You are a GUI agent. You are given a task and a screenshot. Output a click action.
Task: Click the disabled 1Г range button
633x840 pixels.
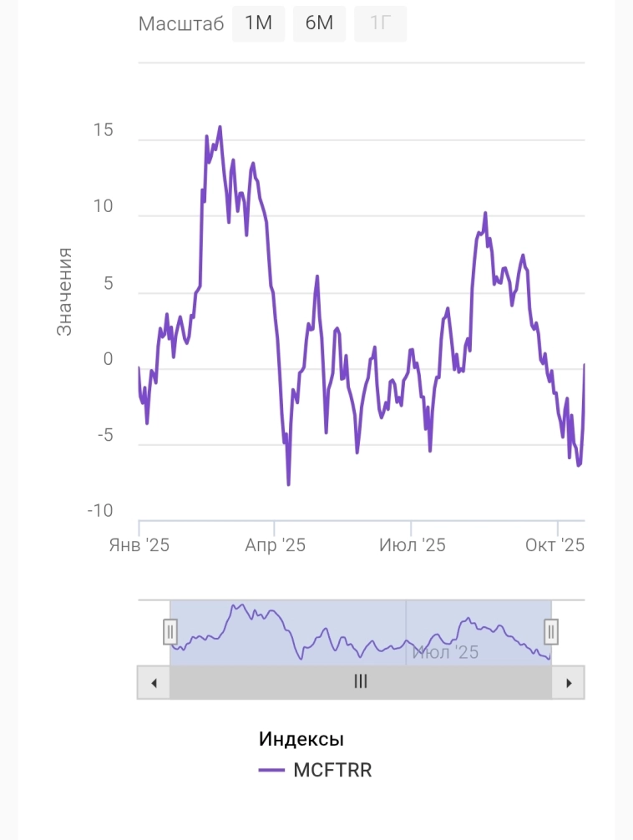[x=381, y=23]
